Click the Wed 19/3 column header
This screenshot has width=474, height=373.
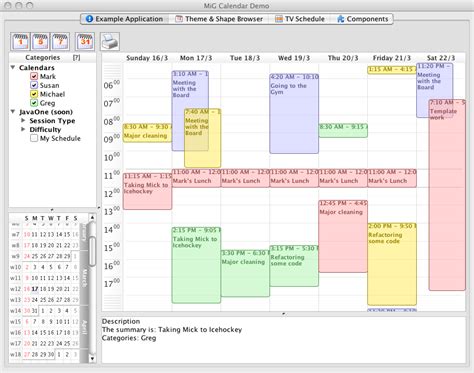click(294, 58)
